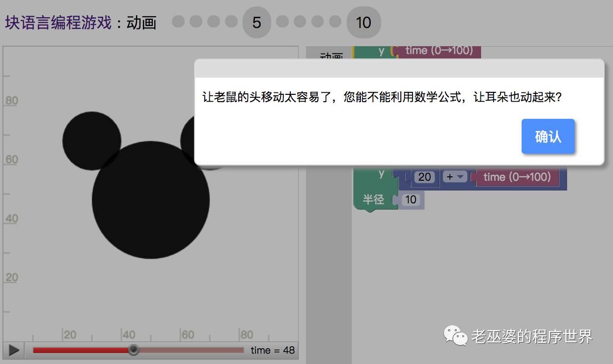
Task: Go to the first level dot
Action: coord(178,22)
